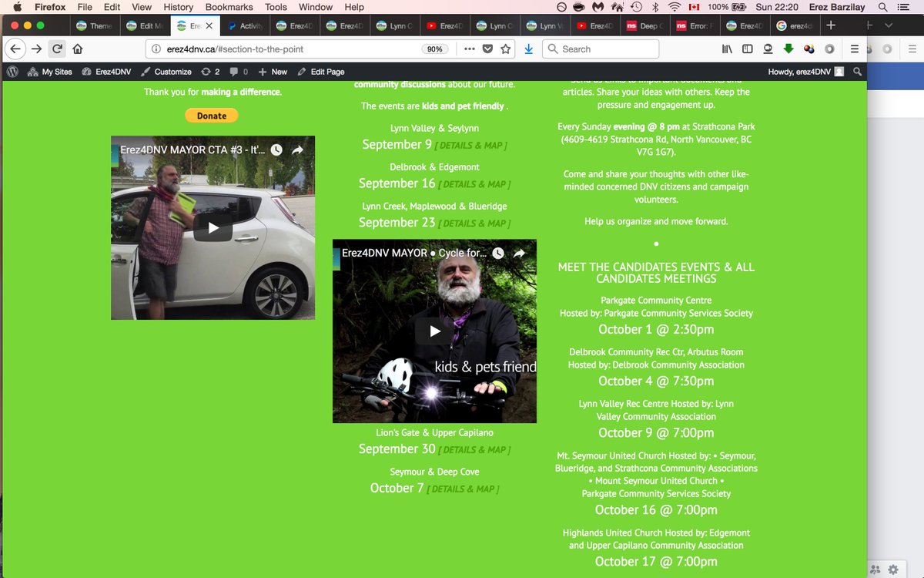Open the My Sites dropdown

click(x=49, y=72)
